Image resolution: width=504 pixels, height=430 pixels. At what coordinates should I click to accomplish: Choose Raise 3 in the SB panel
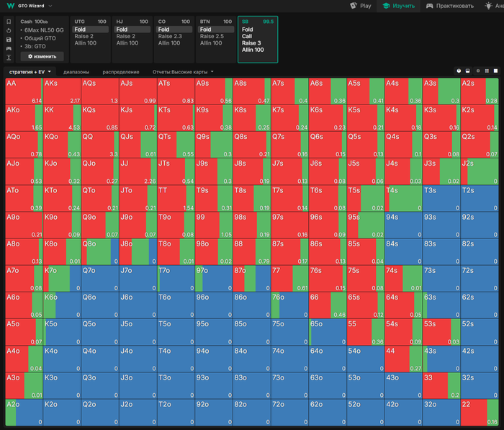(x=251, y=43)
